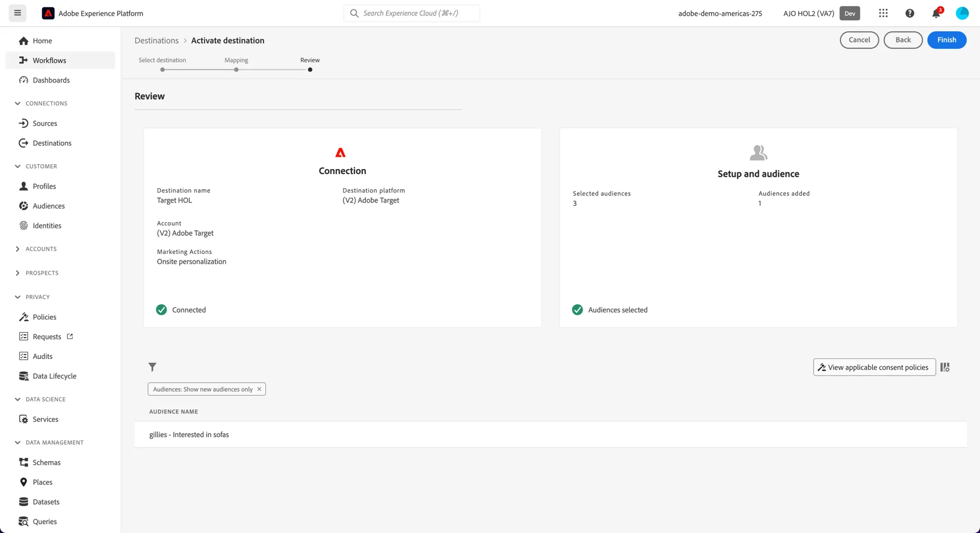Open the notifications bell

click(936, 13)
